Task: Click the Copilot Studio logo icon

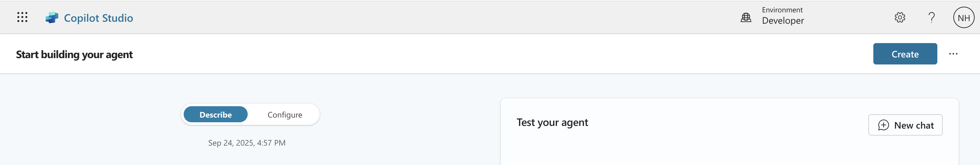Action: click(52, 17)
